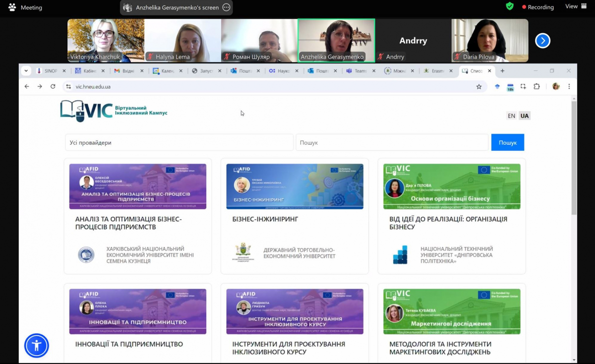595x364 pixels.
Task: Switch site language to UA
Action: (x=525, y=116)
